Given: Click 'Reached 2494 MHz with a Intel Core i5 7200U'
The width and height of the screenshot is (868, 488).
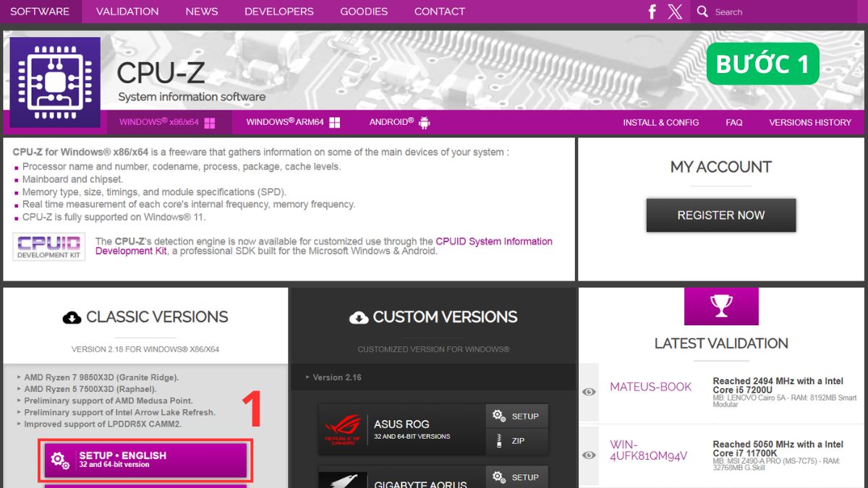Looking at the screenshot, I should [x=778, y=386].
